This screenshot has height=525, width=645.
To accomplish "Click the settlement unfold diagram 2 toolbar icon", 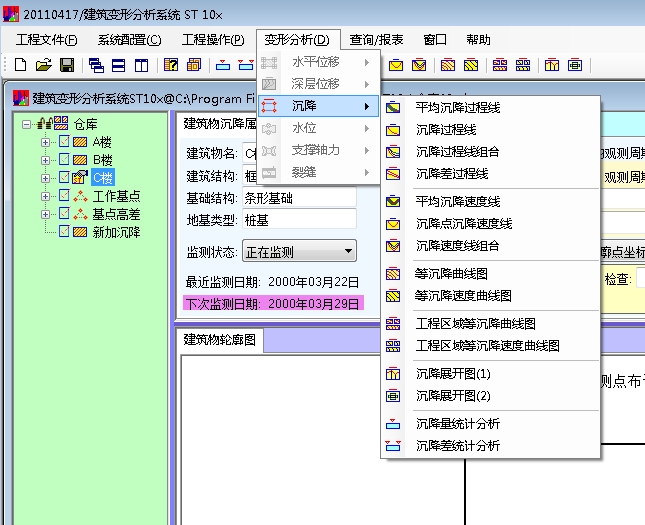I will [x=575, y=65].
